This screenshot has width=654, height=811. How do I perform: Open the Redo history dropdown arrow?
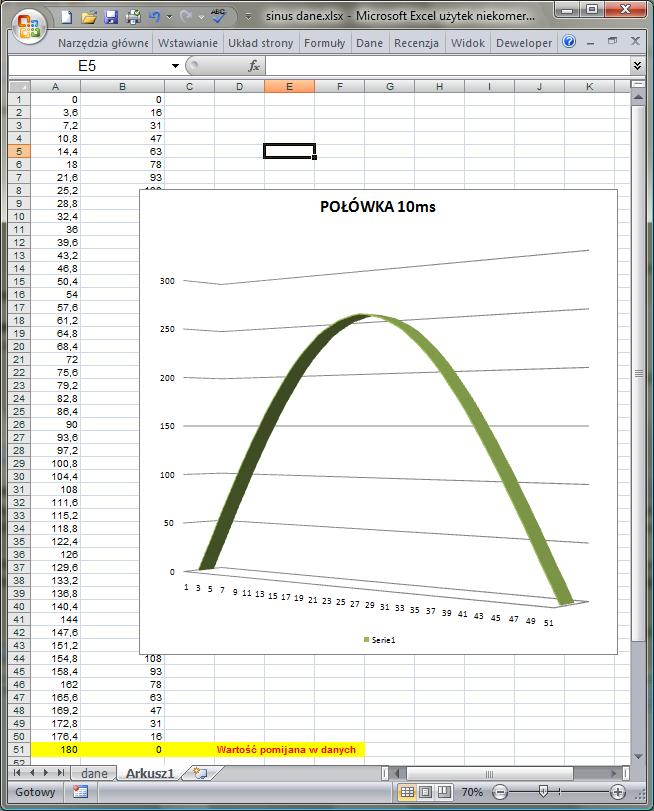click(x=201, y=18)
